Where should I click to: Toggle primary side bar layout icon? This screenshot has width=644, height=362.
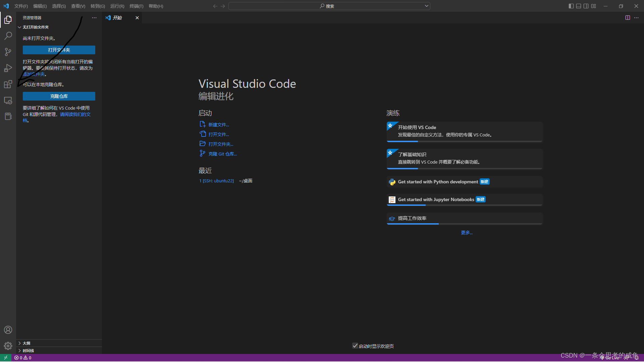(x=571, y=6)
